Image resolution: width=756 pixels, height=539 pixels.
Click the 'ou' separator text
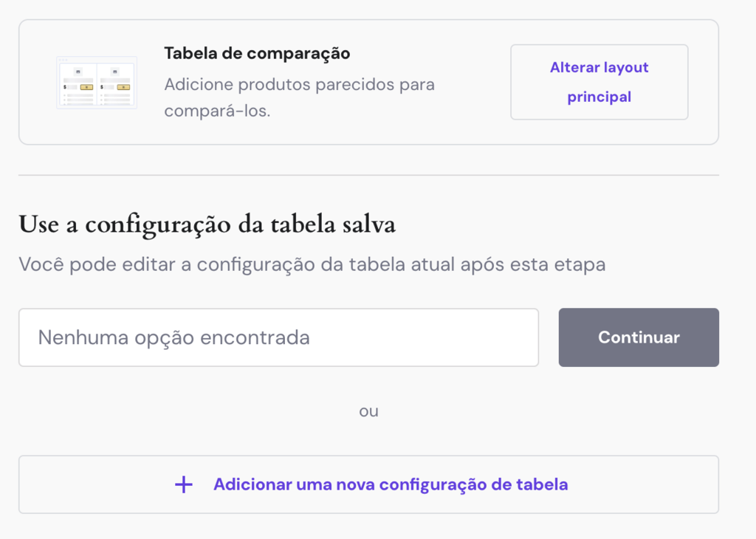(x=370, y=411)
